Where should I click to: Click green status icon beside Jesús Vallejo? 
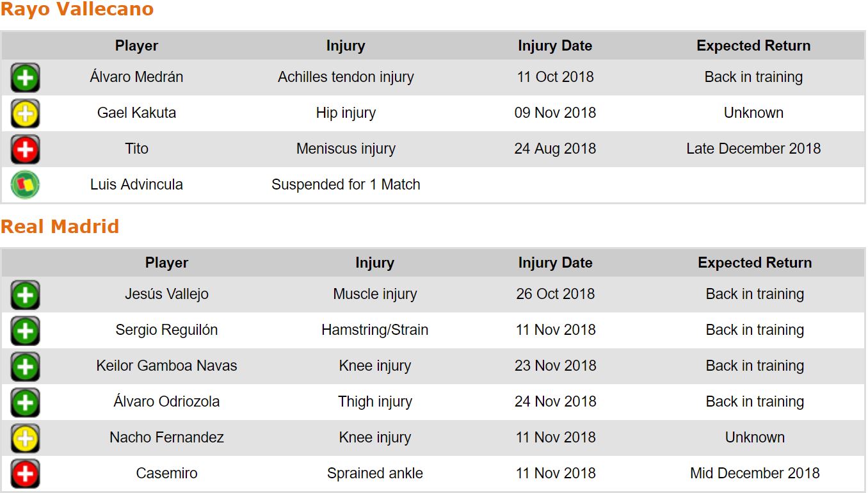[x=25, y=295]
